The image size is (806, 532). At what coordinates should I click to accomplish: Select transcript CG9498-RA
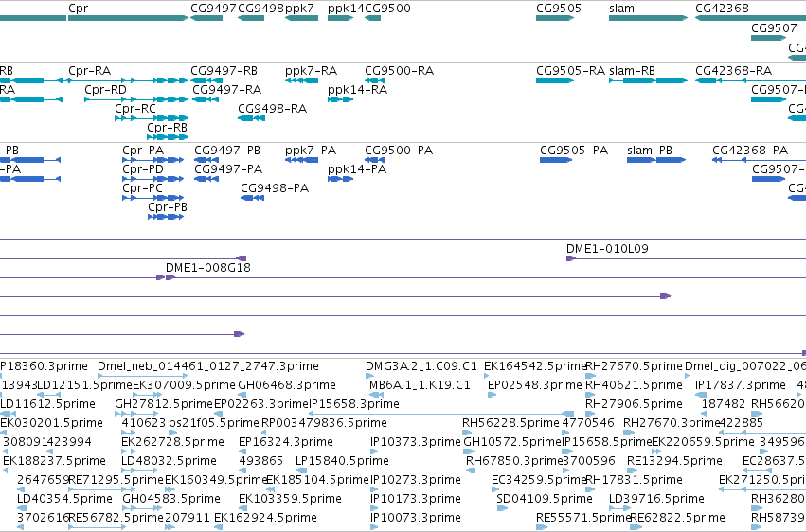[251, 118]
